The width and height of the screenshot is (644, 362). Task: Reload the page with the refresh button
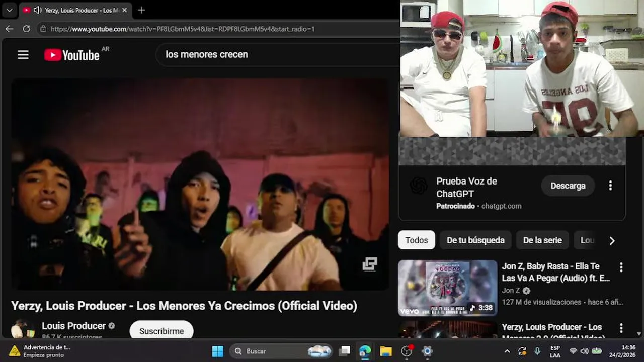26,29
